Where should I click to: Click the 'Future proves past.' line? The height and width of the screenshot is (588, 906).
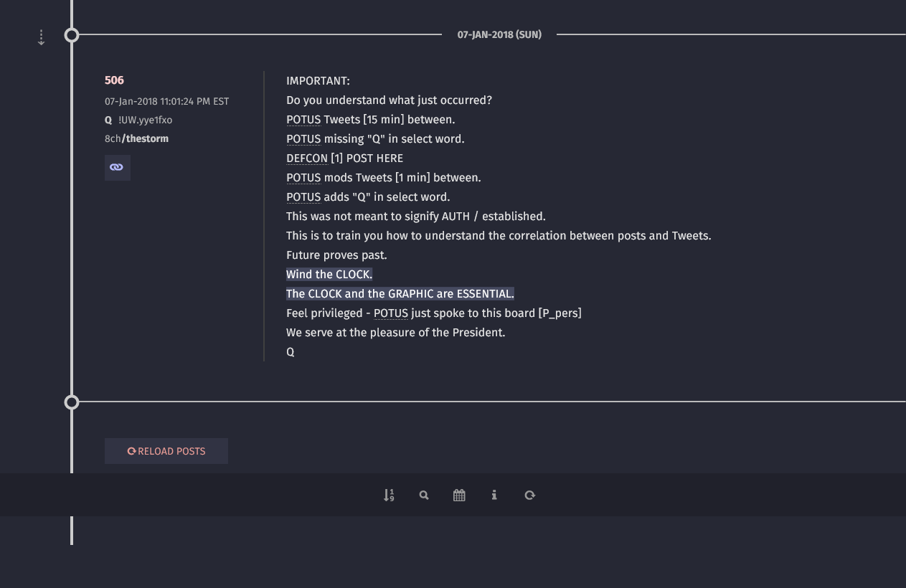(x=336, y=255)
